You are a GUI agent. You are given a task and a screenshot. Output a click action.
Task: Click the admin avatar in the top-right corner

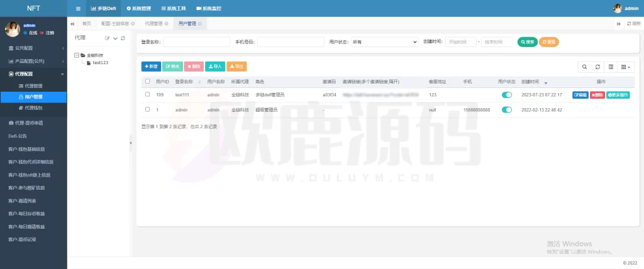coord(618,8)
